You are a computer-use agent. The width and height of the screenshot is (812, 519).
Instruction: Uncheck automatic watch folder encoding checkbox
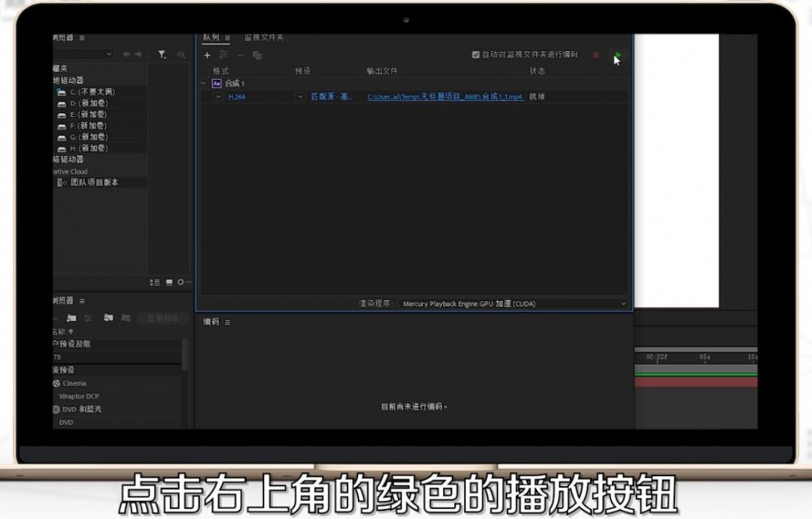(476, 54)
